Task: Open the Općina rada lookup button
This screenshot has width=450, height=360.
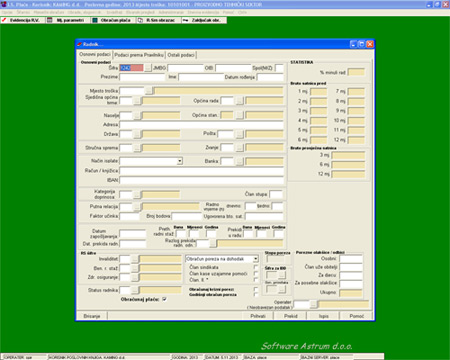Action: coord(240,101)
